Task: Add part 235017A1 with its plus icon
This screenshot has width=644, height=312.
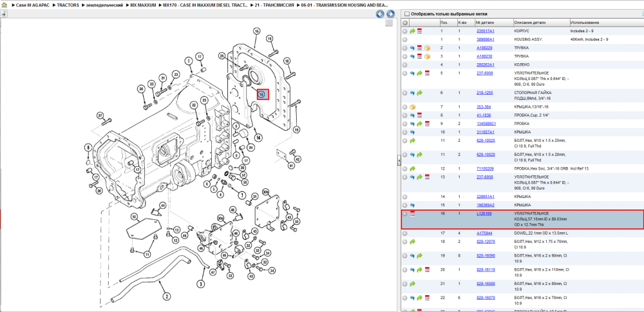Action: [405, 31]
